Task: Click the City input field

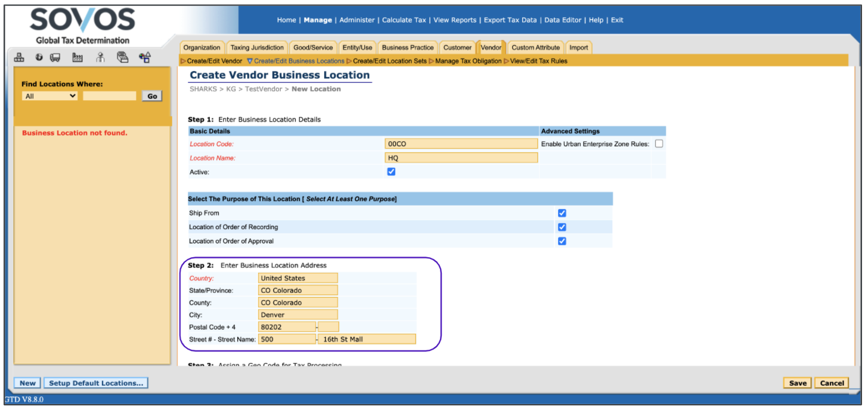Action: 298,315
